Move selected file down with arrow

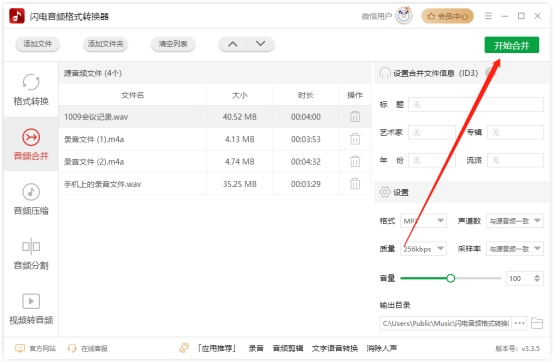(x=260, y=44)
